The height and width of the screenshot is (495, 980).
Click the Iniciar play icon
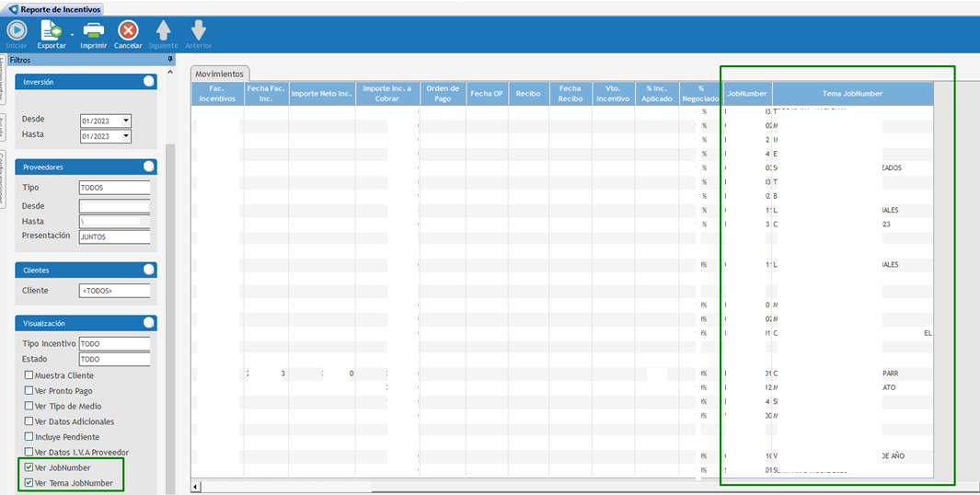pyautogui.click(x=17, y=30)
